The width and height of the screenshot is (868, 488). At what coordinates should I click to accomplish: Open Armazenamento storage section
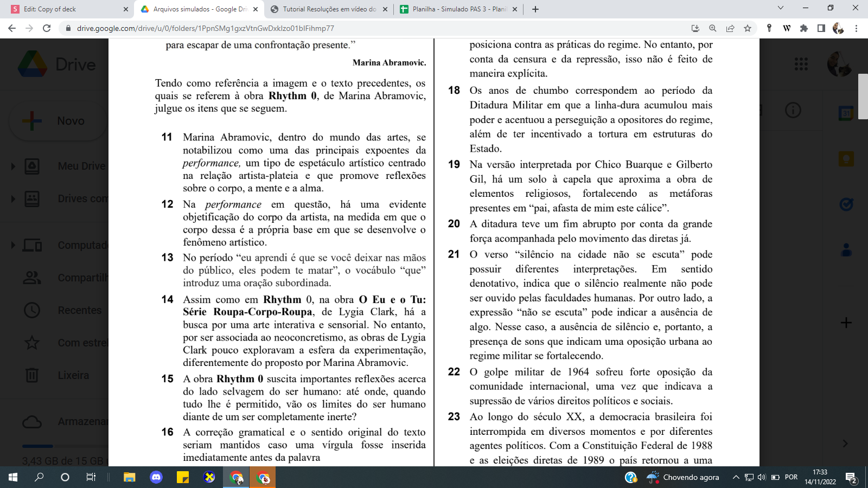click(65, 421)
